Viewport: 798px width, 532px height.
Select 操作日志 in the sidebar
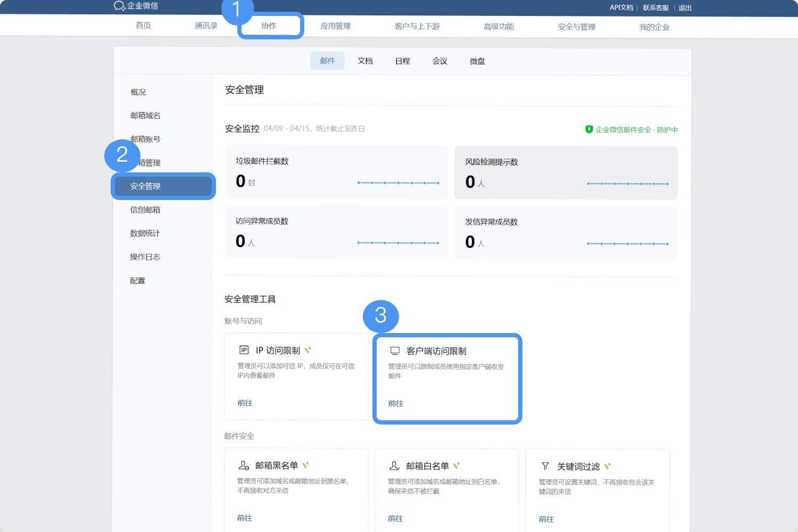[145, 256]
